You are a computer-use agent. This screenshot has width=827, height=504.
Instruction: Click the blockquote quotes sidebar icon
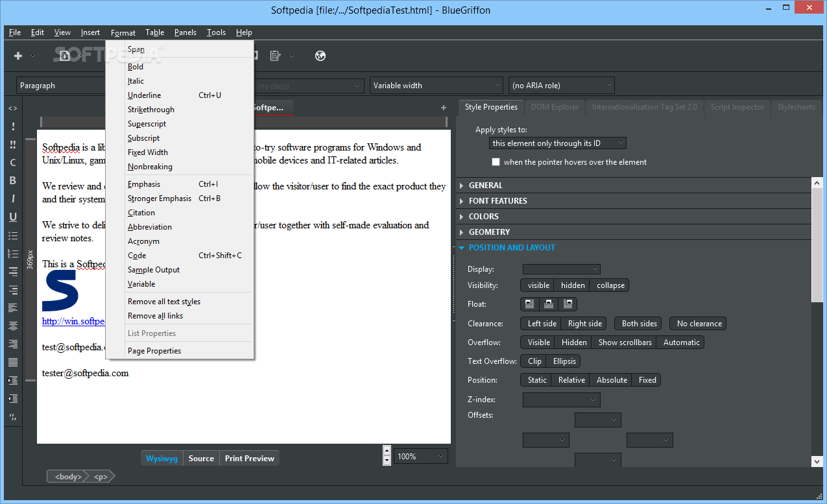[13, 416]
